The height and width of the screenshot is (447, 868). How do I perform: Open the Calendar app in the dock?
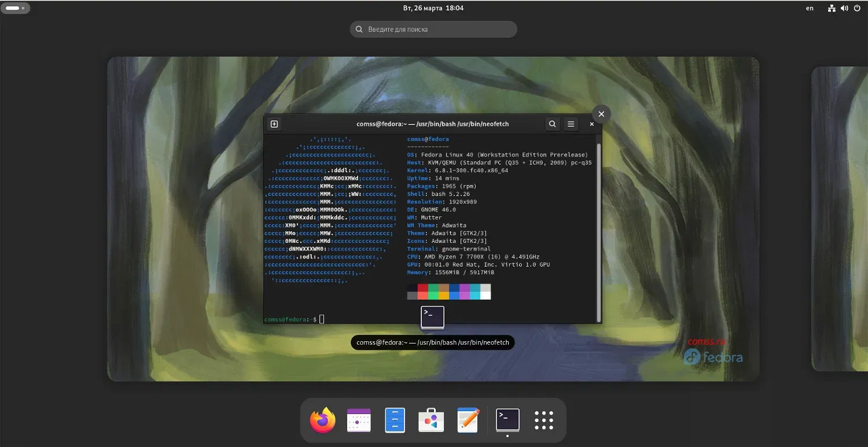click(x=358, y=420)
